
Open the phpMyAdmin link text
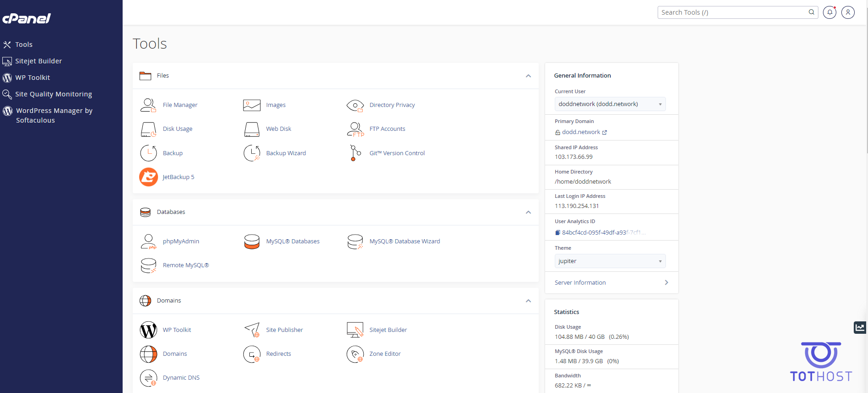point(181,241)
